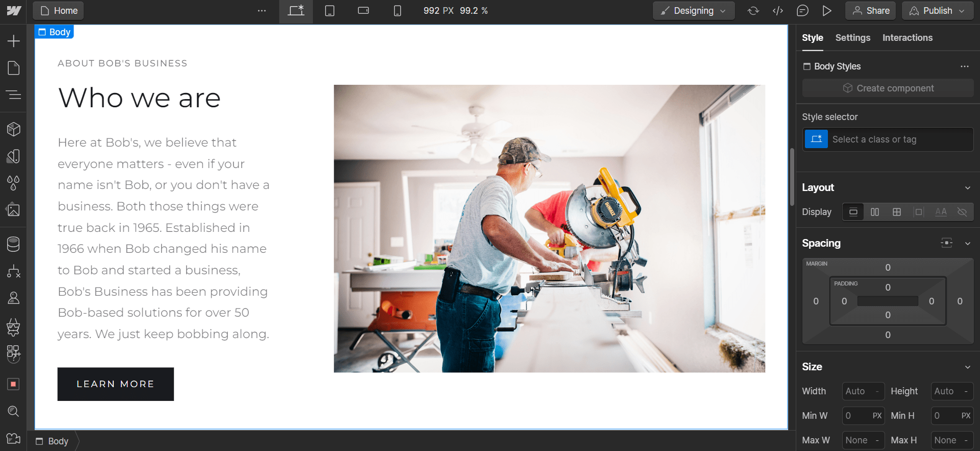Click the preview play icon
The height and width of the screenshot is (451, 980).
click(x=827, y=11)
